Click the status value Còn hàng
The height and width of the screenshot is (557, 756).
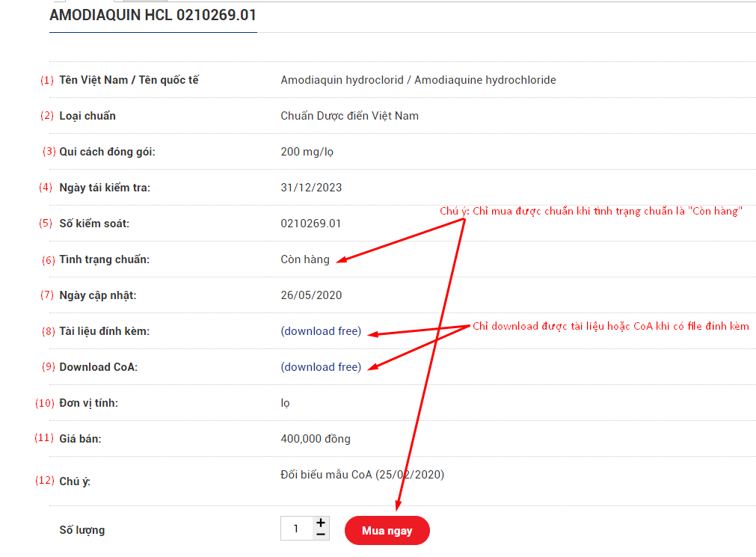coord(305,259)
